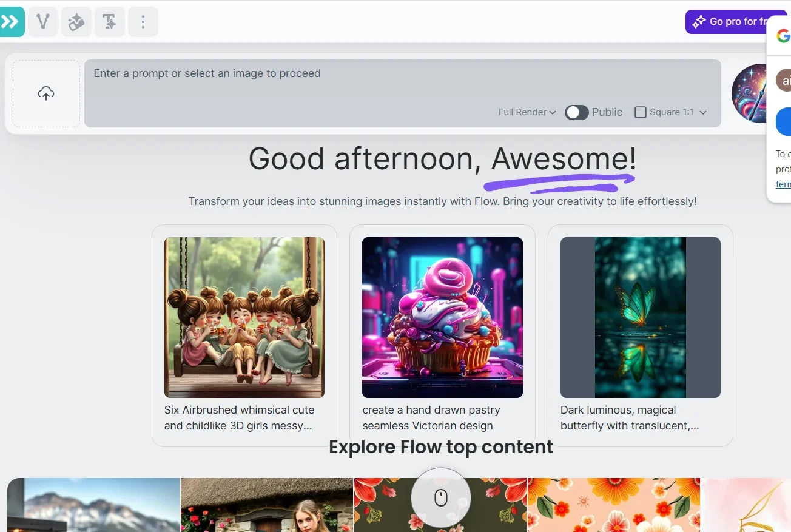
Task: Toggle the Public switch on
Action: [x=576, y=112]
